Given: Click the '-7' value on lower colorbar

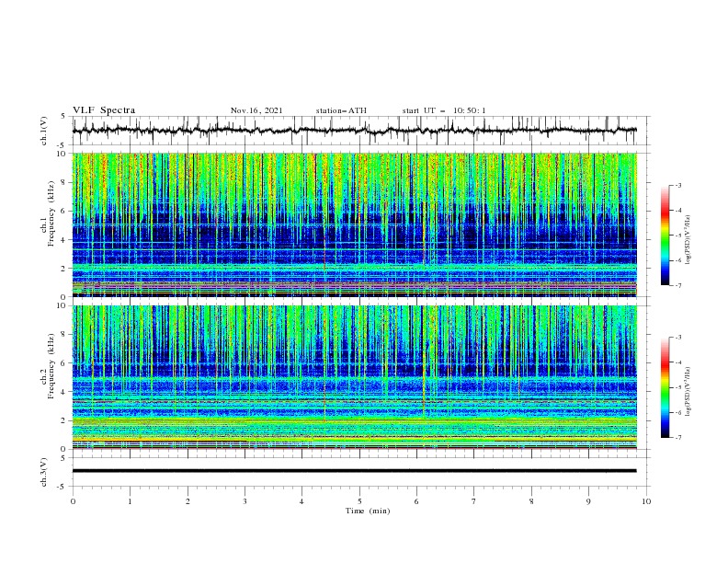Looking at the screenshot, I should pos(677,438).
